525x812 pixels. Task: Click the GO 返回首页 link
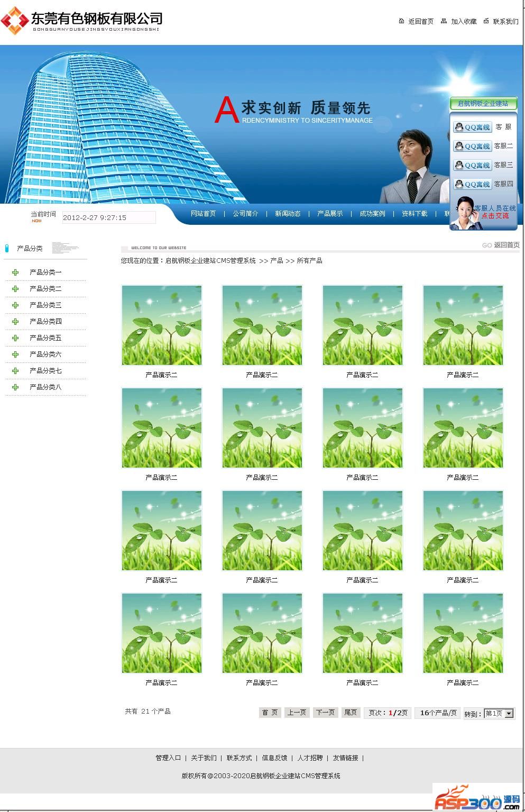pos(501,245)
